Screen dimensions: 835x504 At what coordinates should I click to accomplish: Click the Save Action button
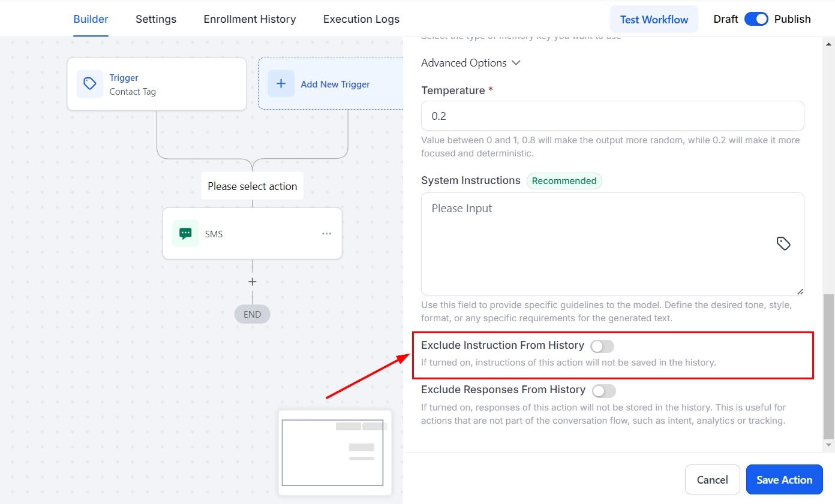point(784,479)
